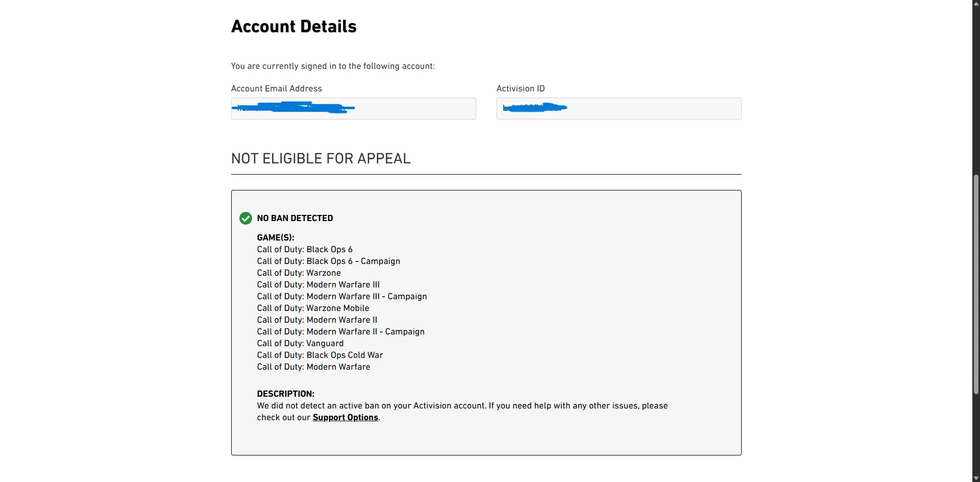Screen dimensions: 980x482
Task: Click the Activision ID field
Action: pos(619,109)
